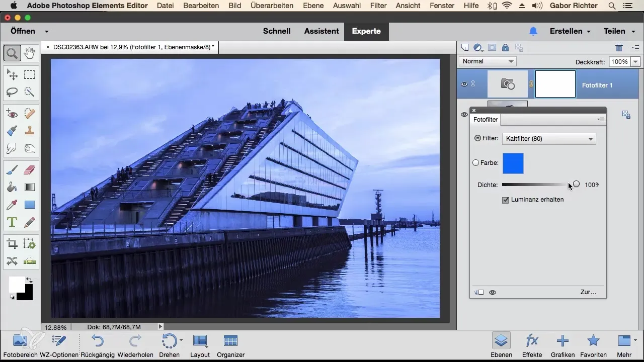
Task: Select the Recompose tool
Action: [x=29, y=244]
